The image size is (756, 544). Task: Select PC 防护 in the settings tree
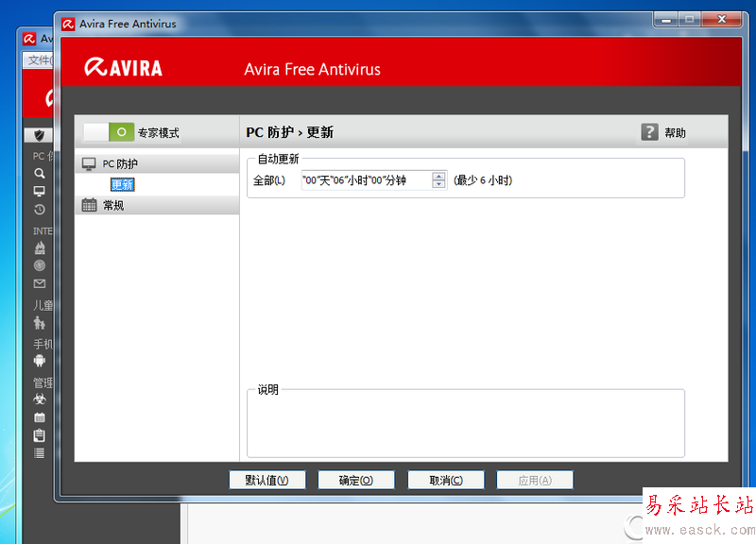[120, 163]
